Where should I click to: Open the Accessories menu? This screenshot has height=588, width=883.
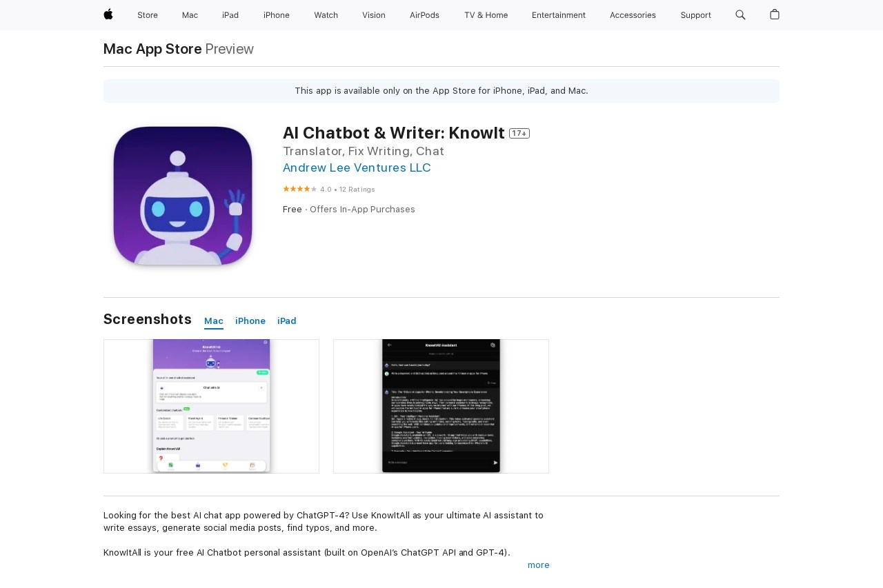633,15
